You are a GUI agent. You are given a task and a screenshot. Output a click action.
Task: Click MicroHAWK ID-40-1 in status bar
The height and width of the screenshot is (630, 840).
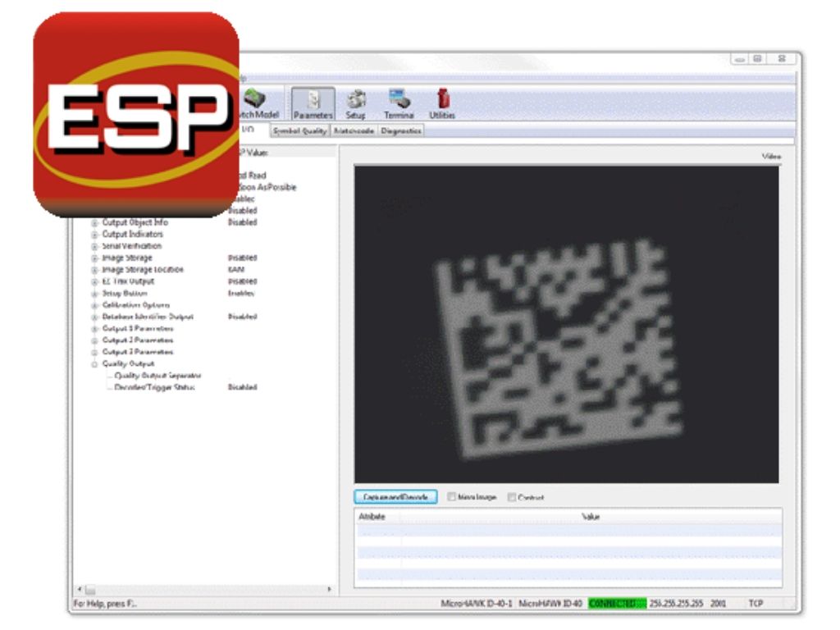477,603
